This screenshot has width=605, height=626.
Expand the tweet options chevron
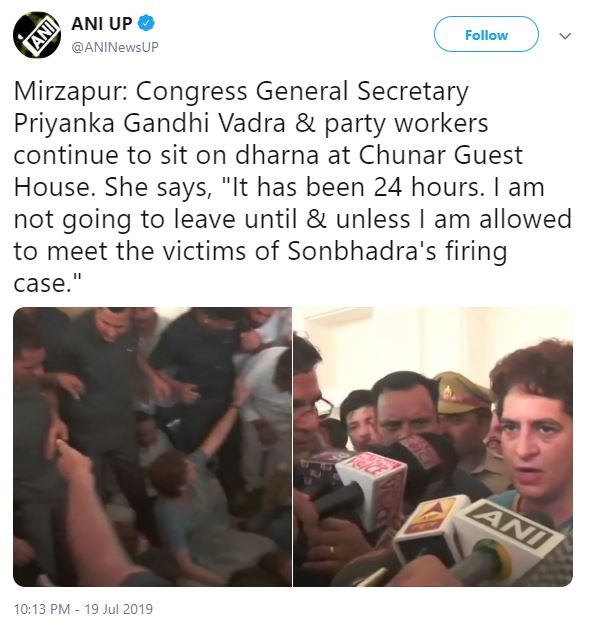pos(565,36)
